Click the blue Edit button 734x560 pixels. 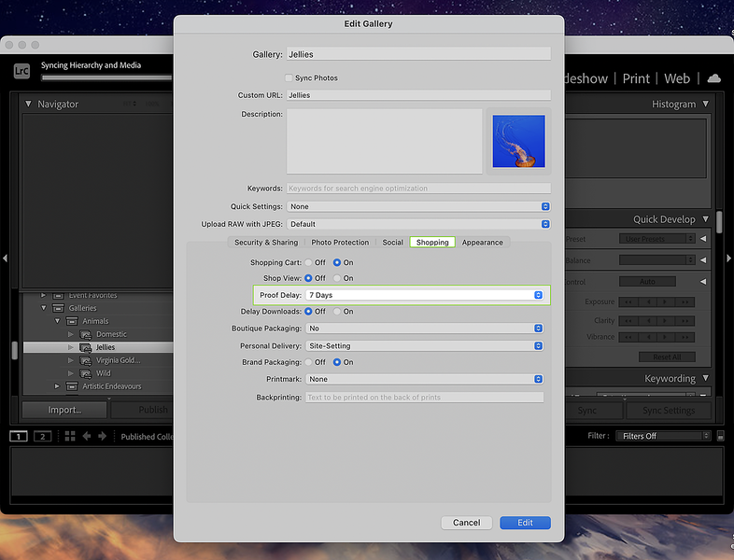525,523
